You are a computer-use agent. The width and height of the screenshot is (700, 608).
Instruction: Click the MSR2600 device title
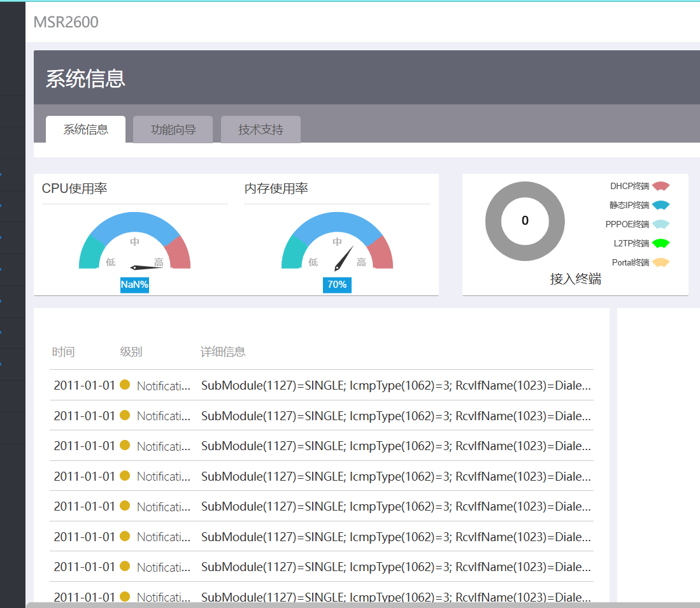[66, 22]
